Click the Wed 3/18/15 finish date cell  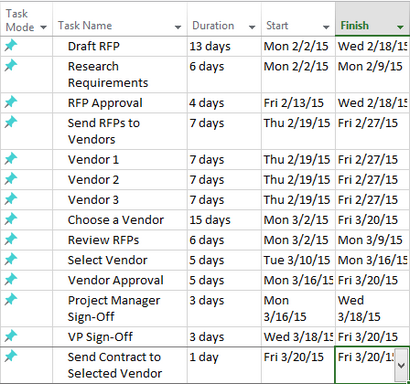[x=372, y=309]
